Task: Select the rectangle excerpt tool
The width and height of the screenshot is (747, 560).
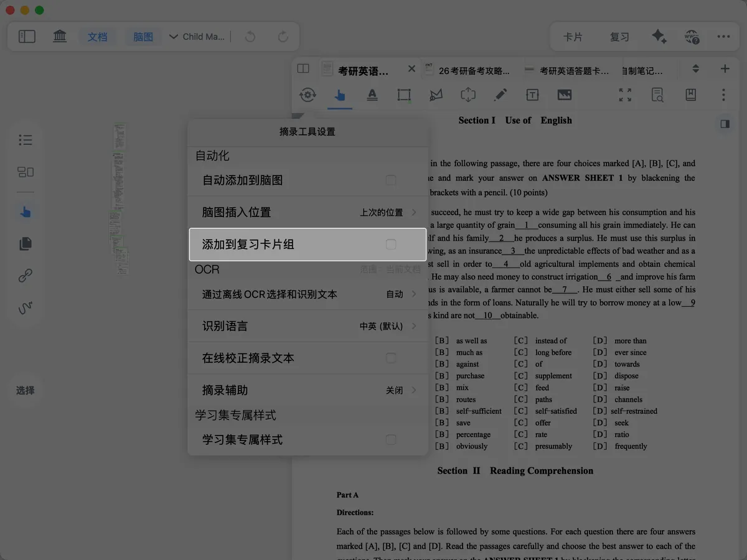Action: tap(404, 95)
